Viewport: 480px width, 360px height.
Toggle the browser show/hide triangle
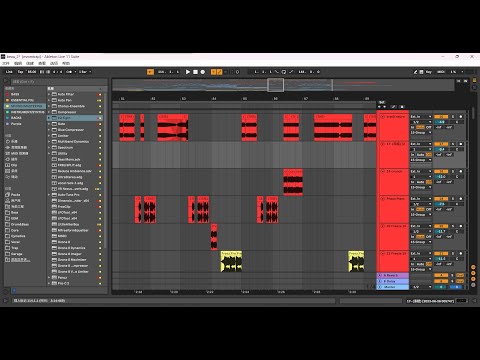point(6,81)
